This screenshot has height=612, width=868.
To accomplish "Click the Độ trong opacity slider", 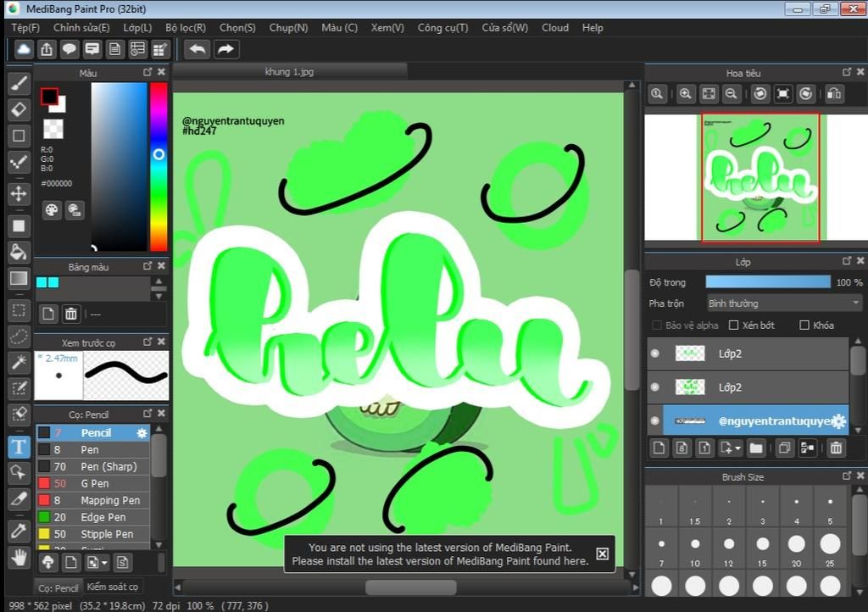I will [768, 282].
